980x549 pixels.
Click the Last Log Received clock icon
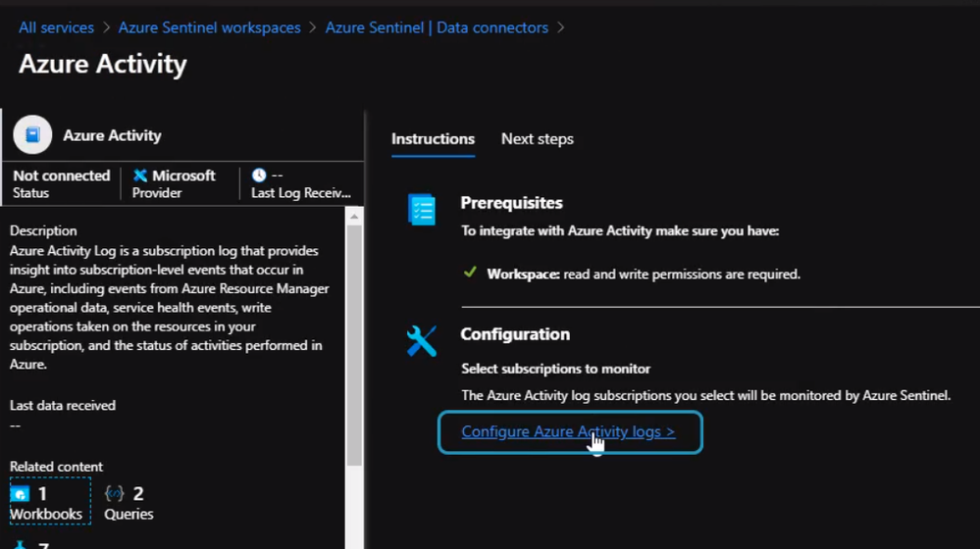click(x=259, y=175)
